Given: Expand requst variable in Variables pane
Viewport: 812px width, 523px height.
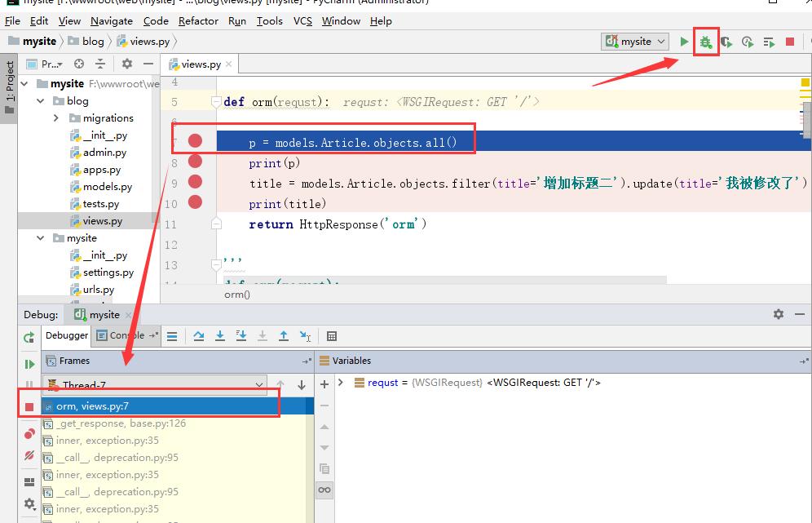Looking at the screenshot, I should 341,383.
